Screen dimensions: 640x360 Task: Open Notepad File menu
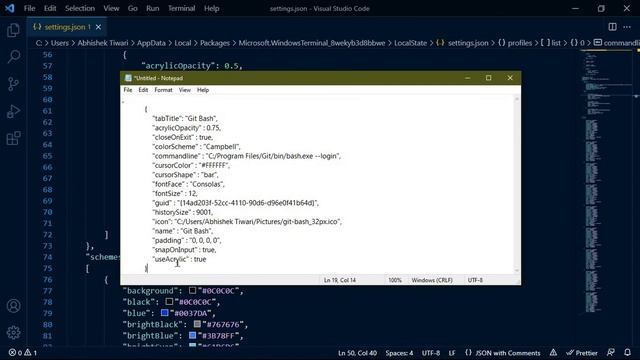pos(128,90)
